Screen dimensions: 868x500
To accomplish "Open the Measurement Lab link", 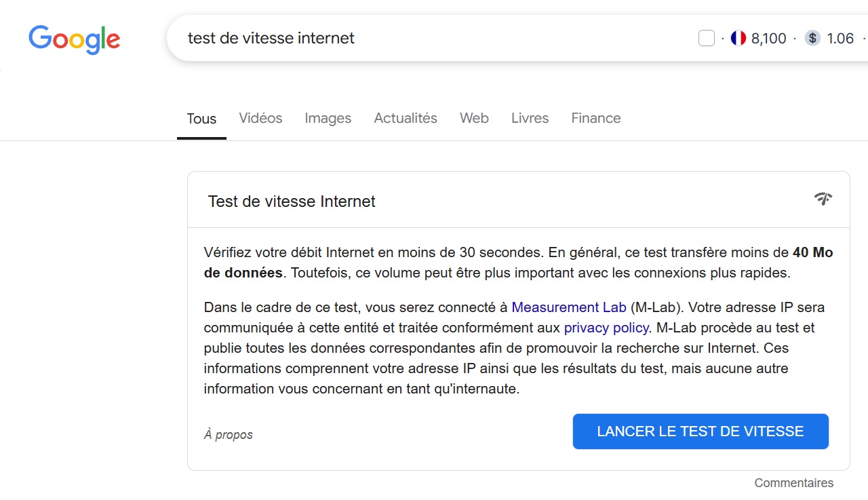I will (x=569, y=307).
